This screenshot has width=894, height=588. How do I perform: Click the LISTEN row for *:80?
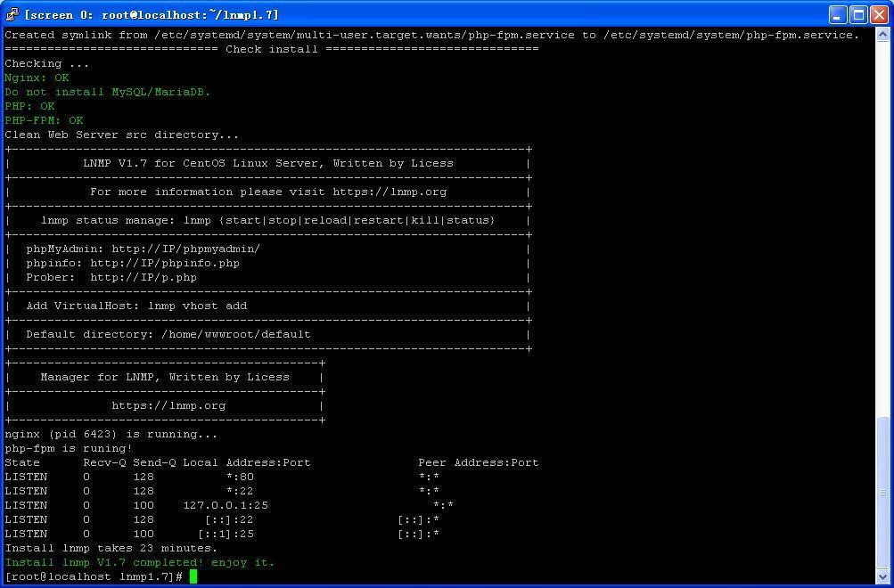coord(222,477)
